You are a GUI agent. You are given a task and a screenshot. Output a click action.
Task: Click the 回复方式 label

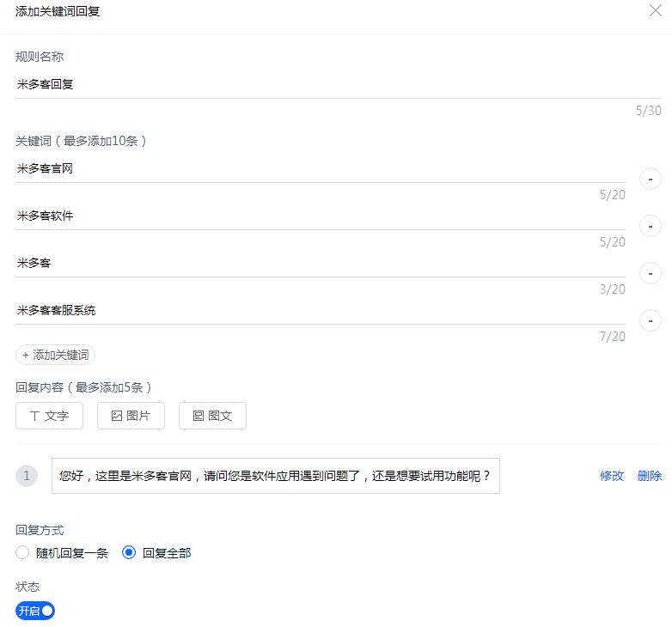tap(40, 530)
